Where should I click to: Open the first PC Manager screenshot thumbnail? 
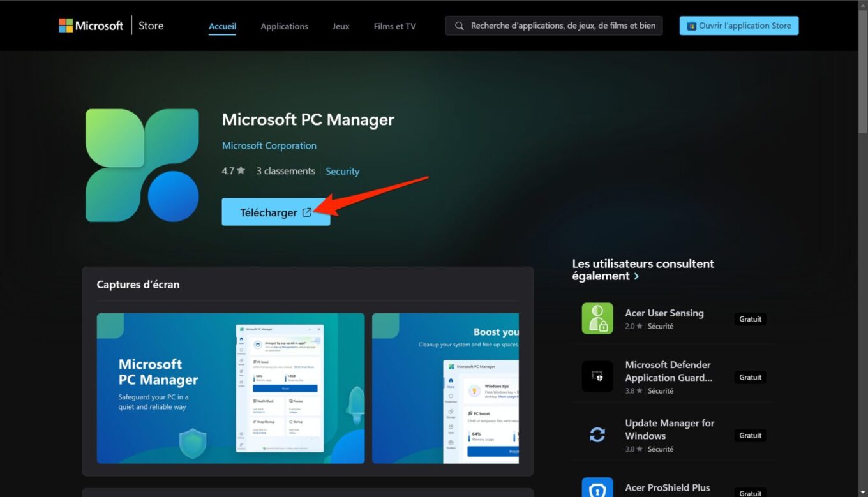[x=230, y=388]
